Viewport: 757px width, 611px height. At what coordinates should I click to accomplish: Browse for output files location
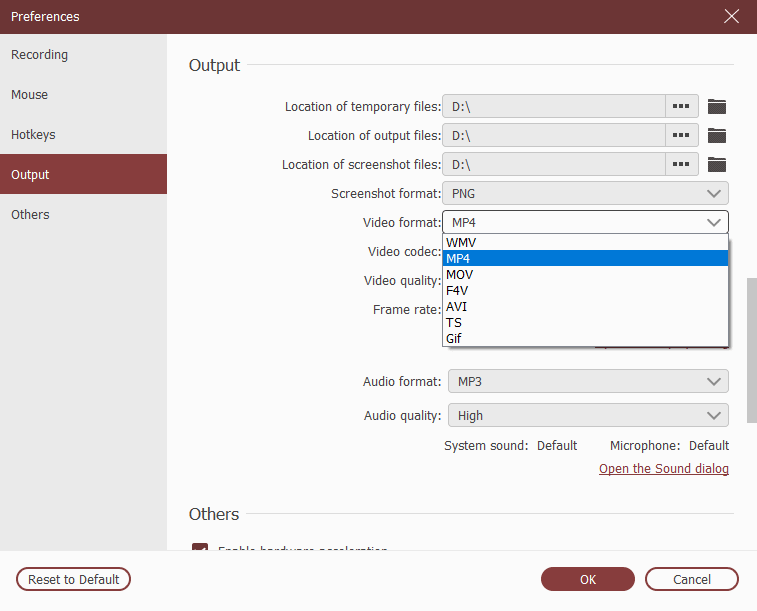click(x=681, y=135)
